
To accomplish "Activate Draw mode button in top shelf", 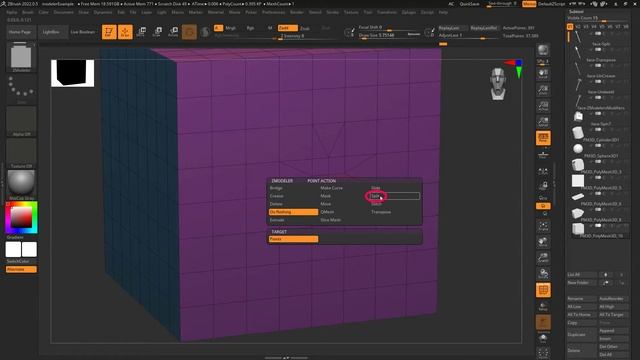I will tap(125, 31).
